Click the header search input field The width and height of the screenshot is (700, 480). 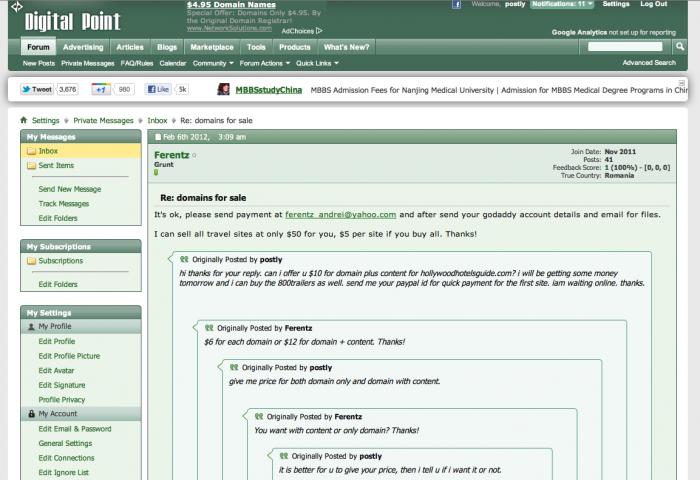[625, 46]
